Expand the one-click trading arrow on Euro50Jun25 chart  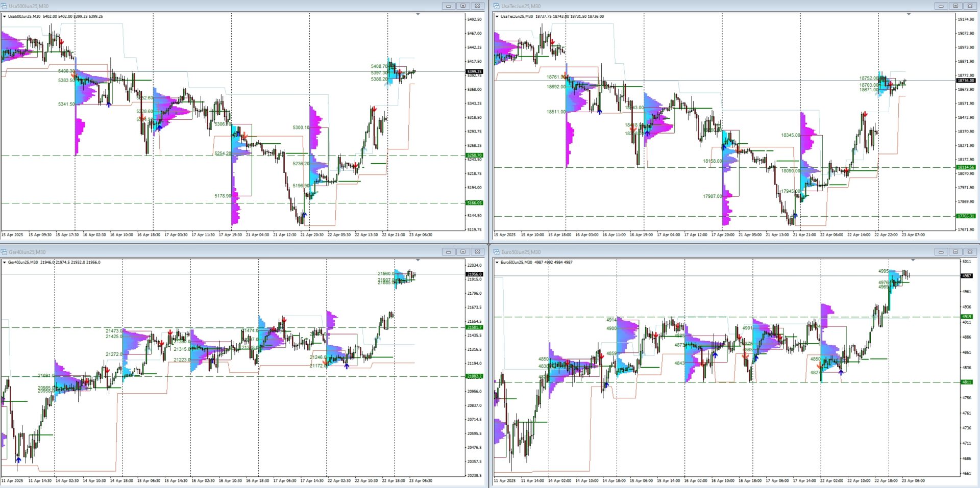click(x=497, y=262)
